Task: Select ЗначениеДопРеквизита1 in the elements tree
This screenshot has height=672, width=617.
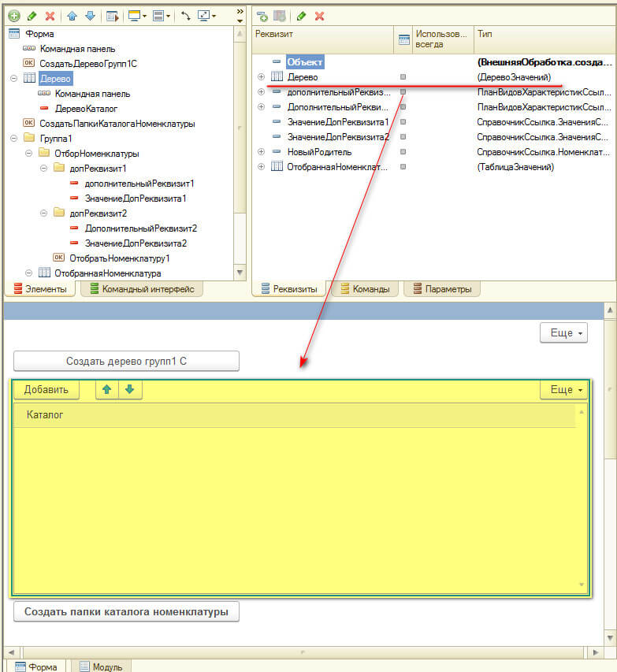Action: pos(135,199)
